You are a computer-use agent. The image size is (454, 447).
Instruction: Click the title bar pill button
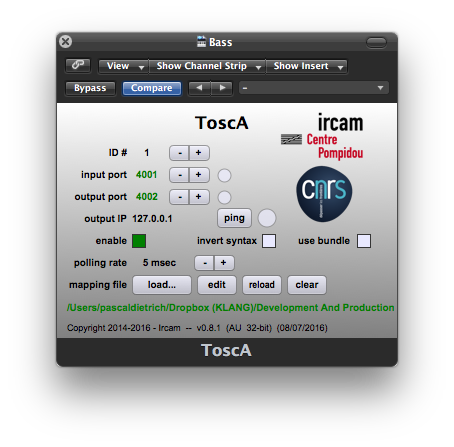point(376,42)
